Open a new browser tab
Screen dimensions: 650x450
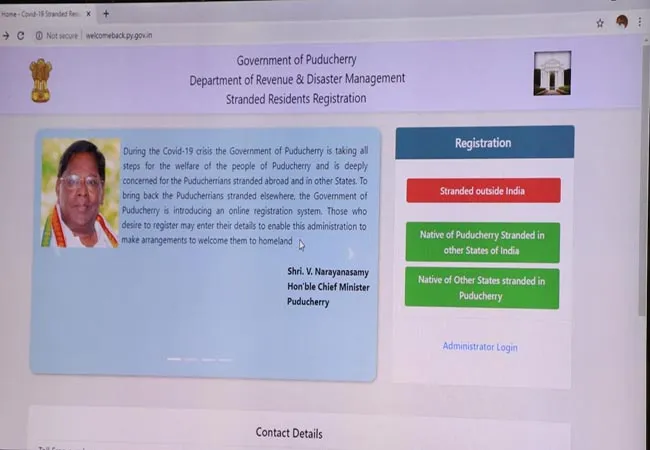(106, 14)
